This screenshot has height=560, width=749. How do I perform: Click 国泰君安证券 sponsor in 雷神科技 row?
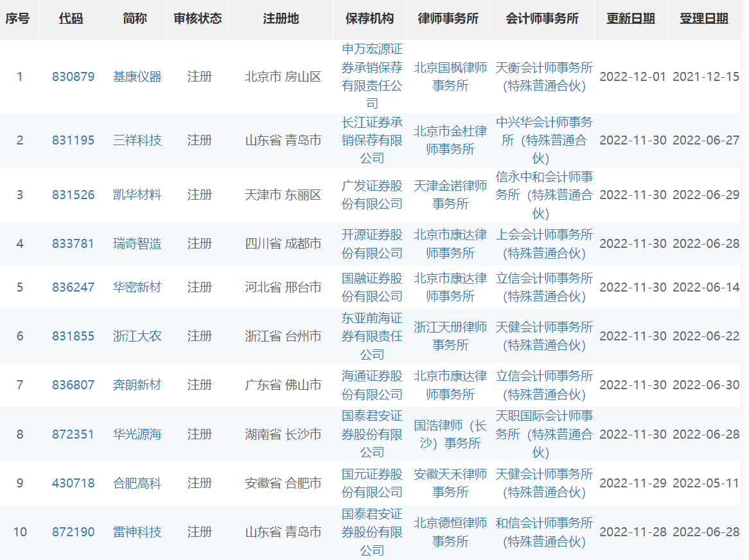[372, 532]
